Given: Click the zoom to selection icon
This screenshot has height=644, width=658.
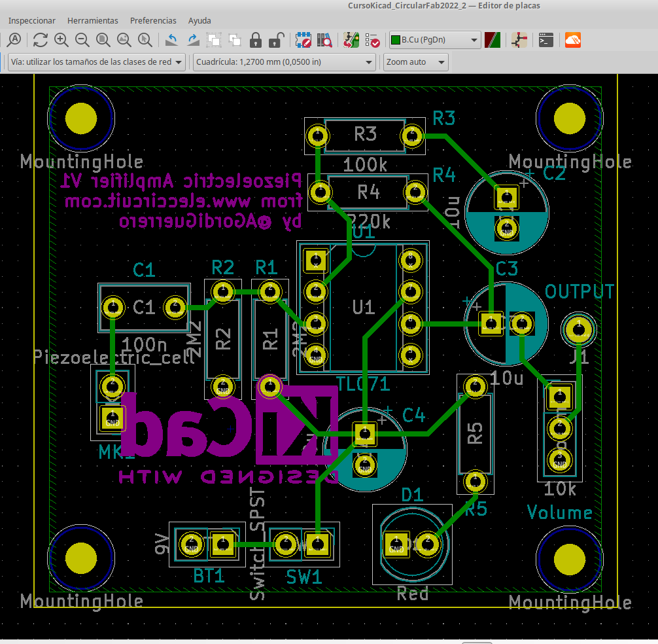Looking at the screenshot, I should [x=145, y=40].
